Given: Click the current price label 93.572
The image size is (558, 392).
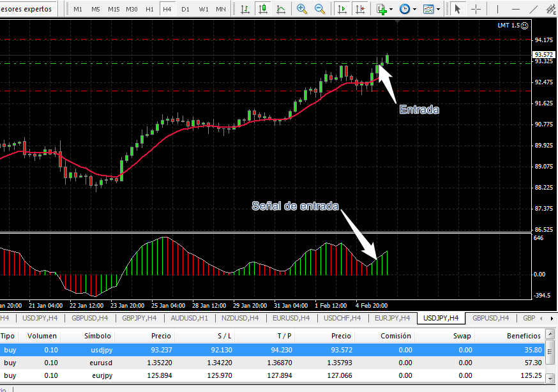Looking at the screenshot, I should point(544,54).
